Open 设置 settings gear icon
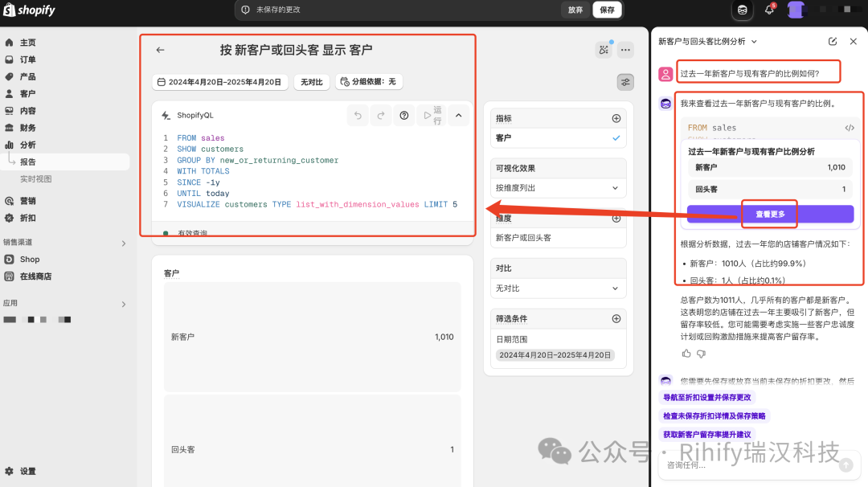 pos(9,471)
